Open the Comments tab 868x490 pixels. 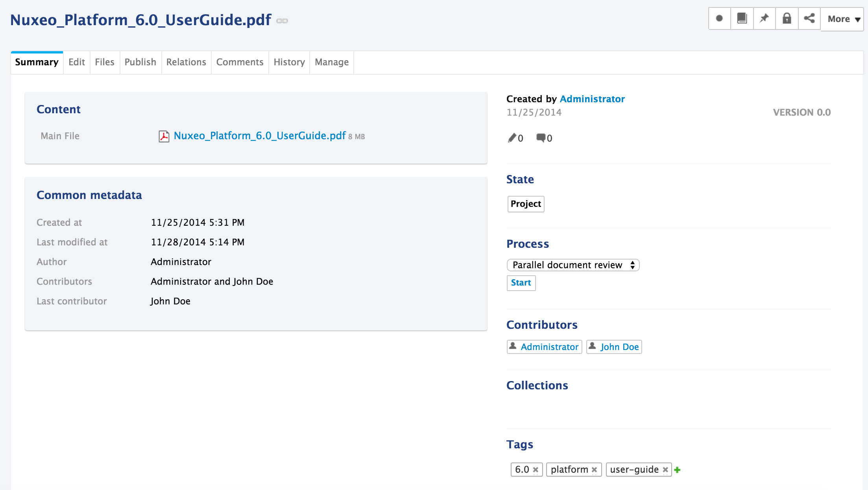[x=240, y=62]
